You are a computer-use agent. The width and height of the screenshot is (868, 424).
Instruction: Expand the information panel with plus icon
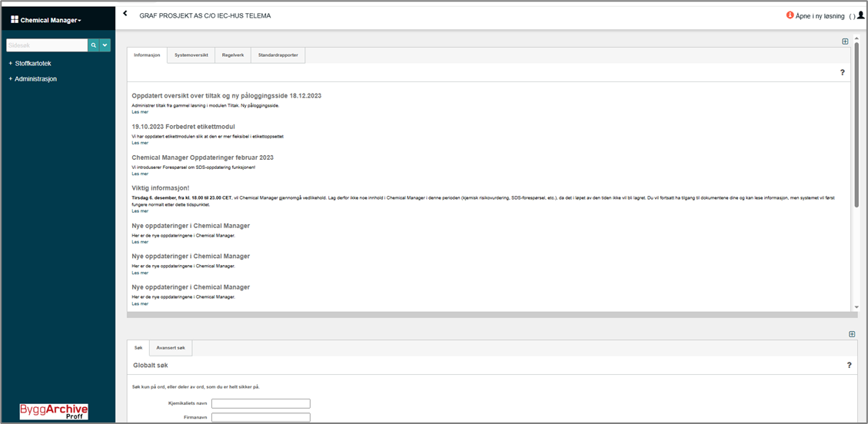(845, 41)
